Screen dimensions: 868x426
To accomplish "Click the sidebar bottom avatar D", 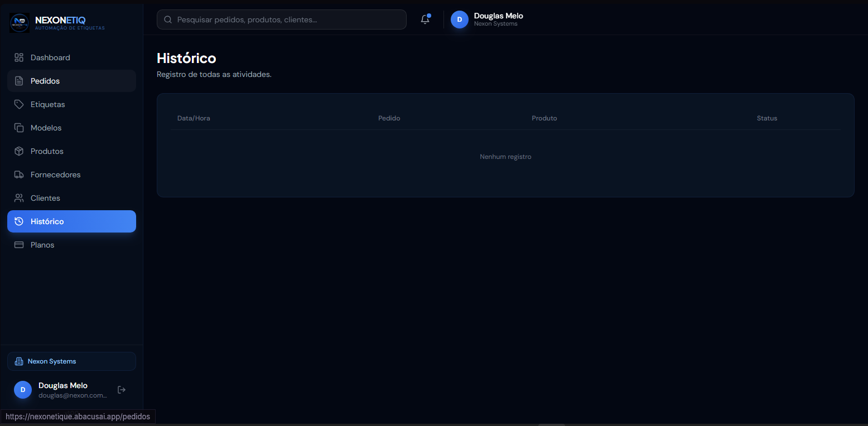I will tap(23, 390).
